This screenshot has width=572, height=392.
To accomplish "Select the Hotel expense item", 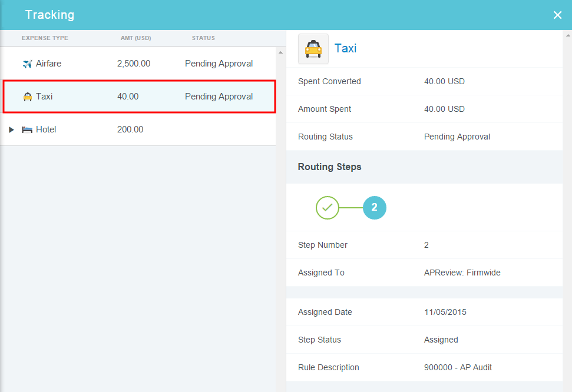I will (x=46, y=129).
